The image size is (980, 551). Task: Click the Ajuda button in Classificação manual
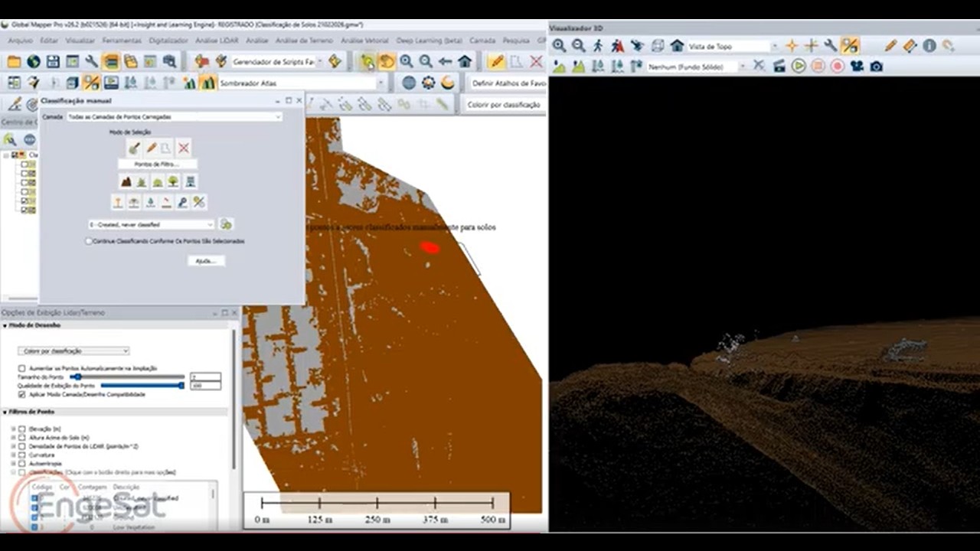click(206, 261)
